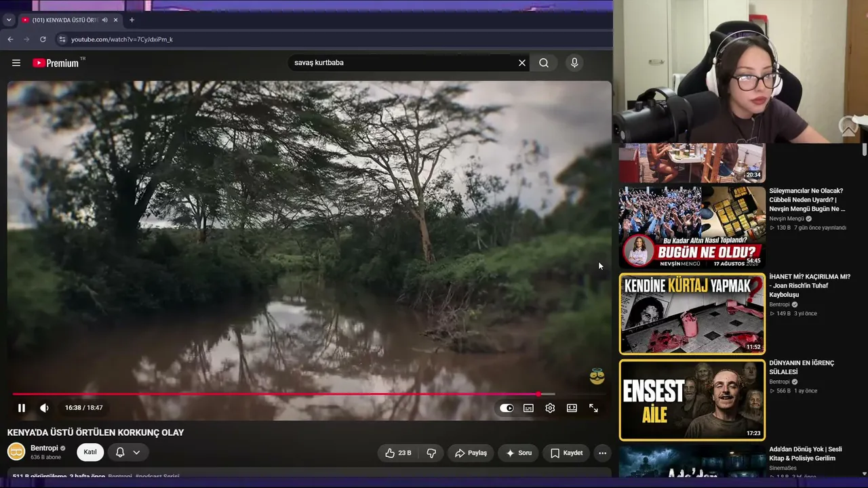Save the video with the Kaydet button

[x=566, y=453]
